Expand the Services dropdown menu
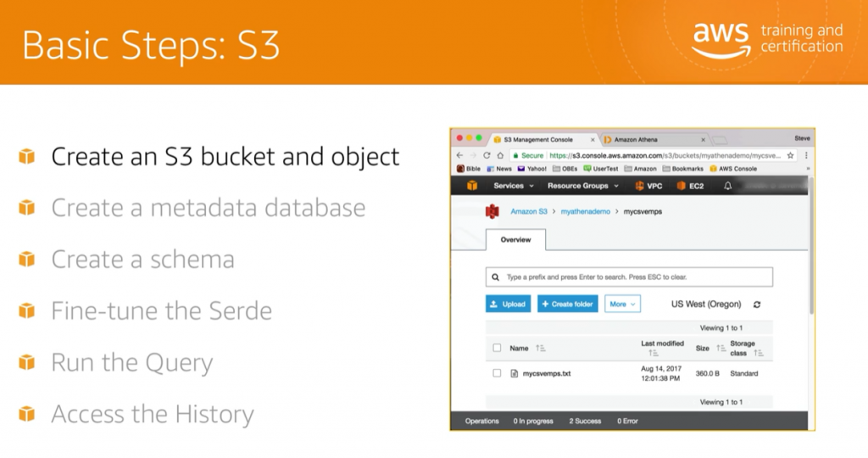The height and width of the screenshot is (458, 868). tap(514, 186)
